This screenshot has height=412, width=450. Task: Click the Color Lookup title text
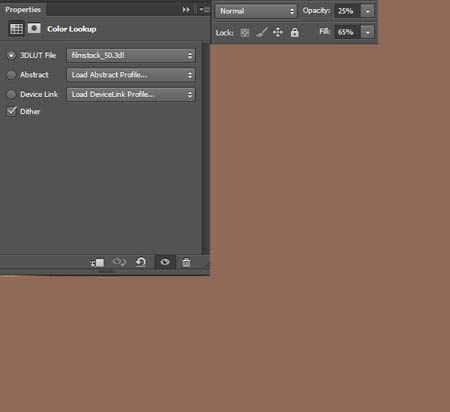coord(72,29)
